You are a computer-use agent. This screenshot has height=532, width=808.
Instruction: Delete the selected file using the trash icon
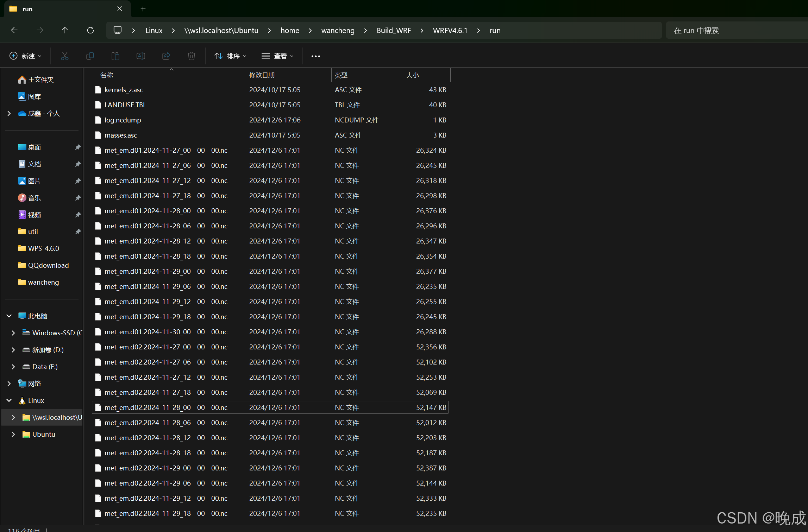point(191,56)
